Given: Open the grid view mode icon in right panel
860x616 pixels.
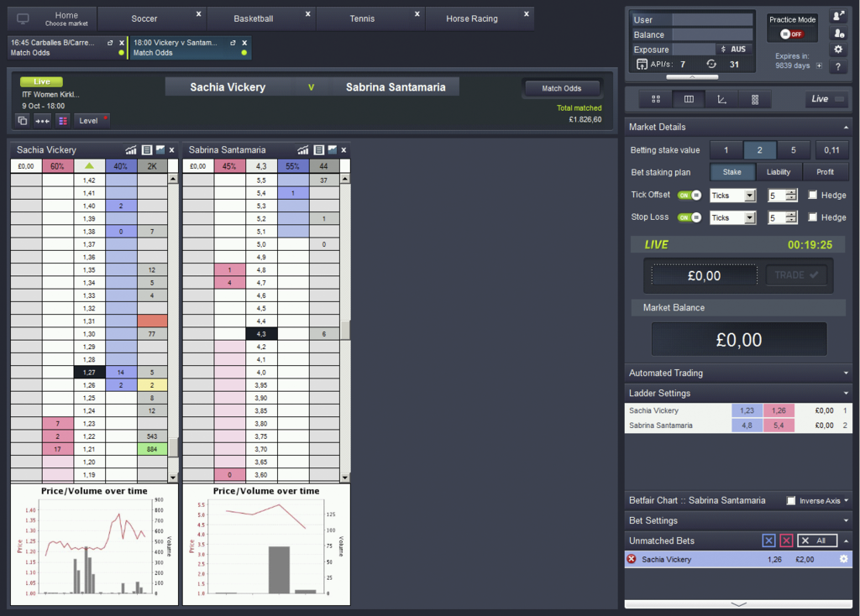Looking at the screenshot, I should [x=656, y=99].
